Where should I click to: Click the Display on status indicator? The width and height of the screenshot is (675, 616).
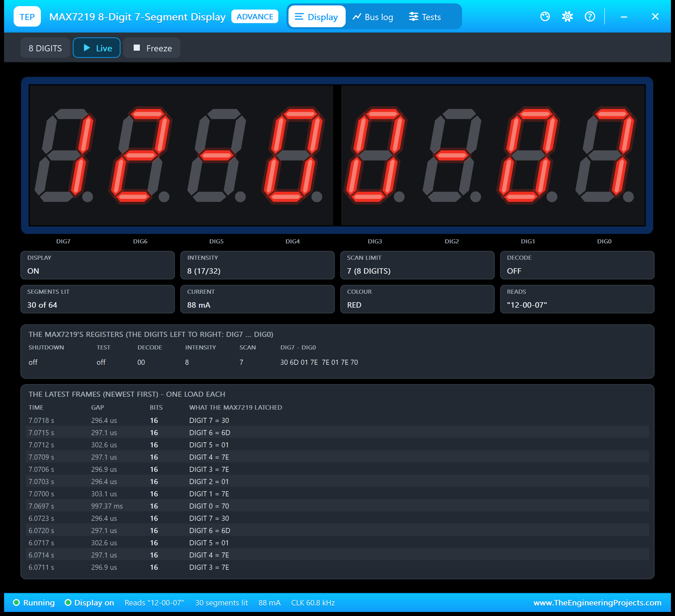(x=89, y=603)
